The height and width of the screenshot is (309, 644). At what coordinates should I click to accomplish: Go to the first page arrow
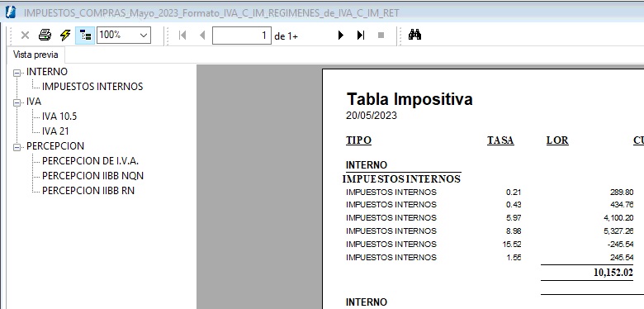[x=182, y=36]
